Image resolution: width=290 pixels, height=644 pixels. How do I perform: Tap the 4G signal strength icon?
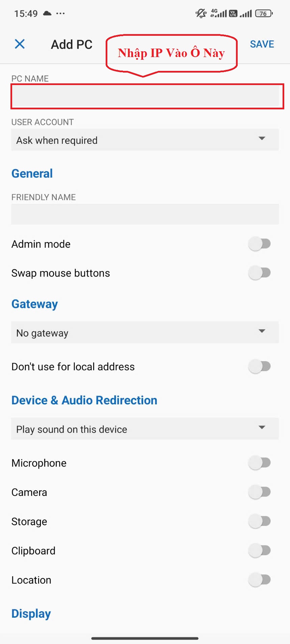coord(218,14)
